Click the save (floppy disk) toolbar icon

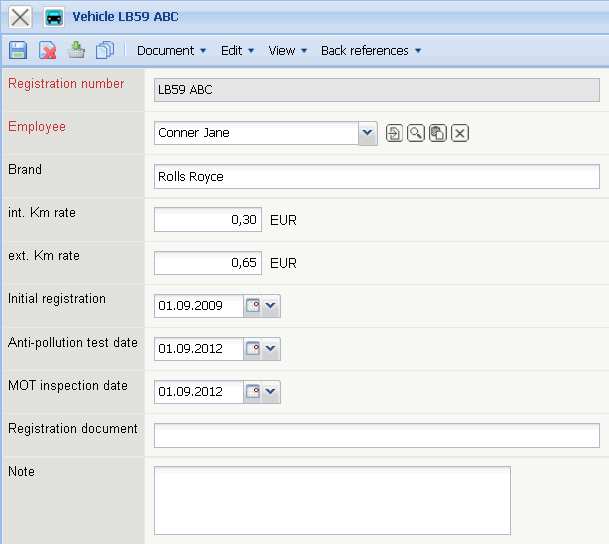point(17,50)
